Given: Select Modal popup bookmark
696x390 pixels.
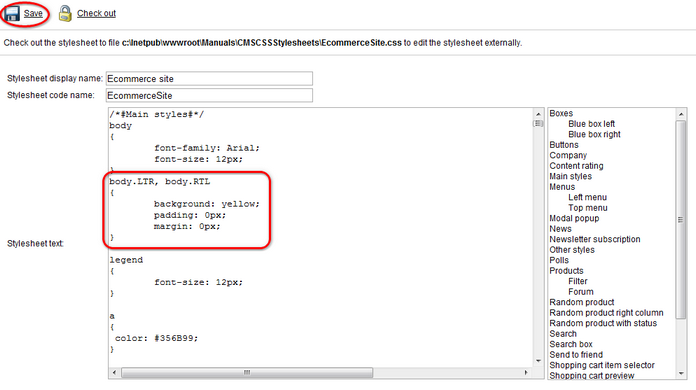Looking at the screenshot, I should tap(574, 218).
